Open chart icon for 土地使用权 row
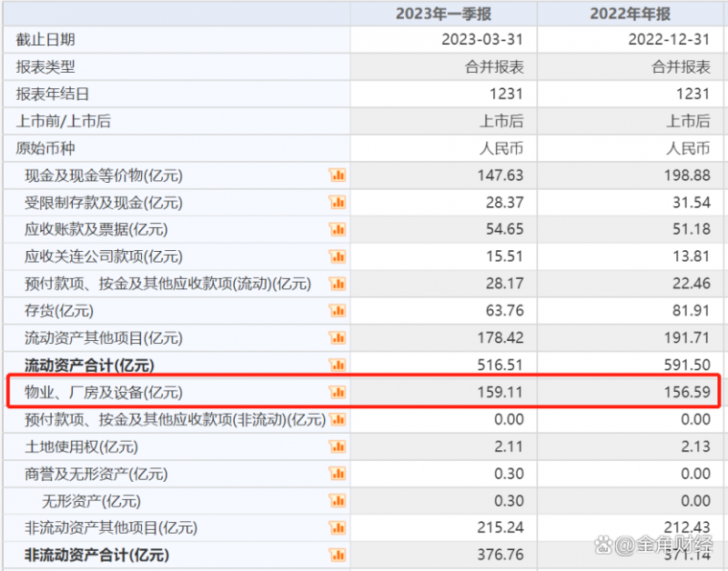 337,446
